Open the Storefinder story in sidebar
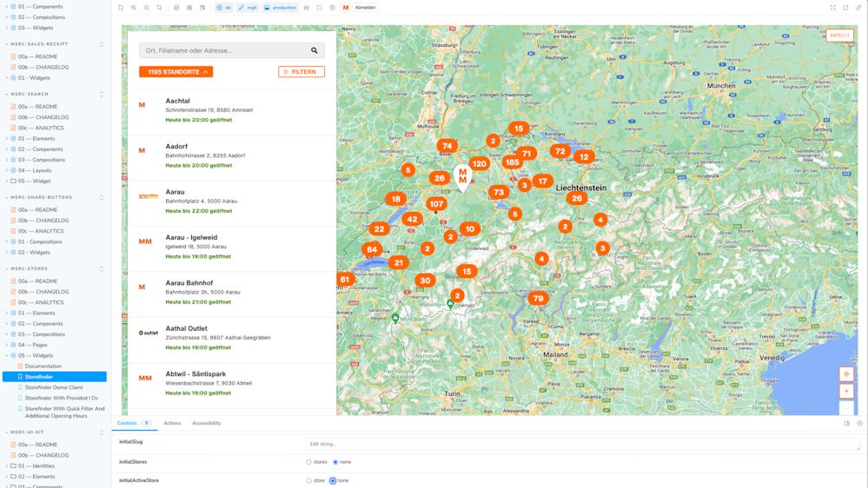The height and width of the screenshot is (488, 868). (x=55, y=377)
